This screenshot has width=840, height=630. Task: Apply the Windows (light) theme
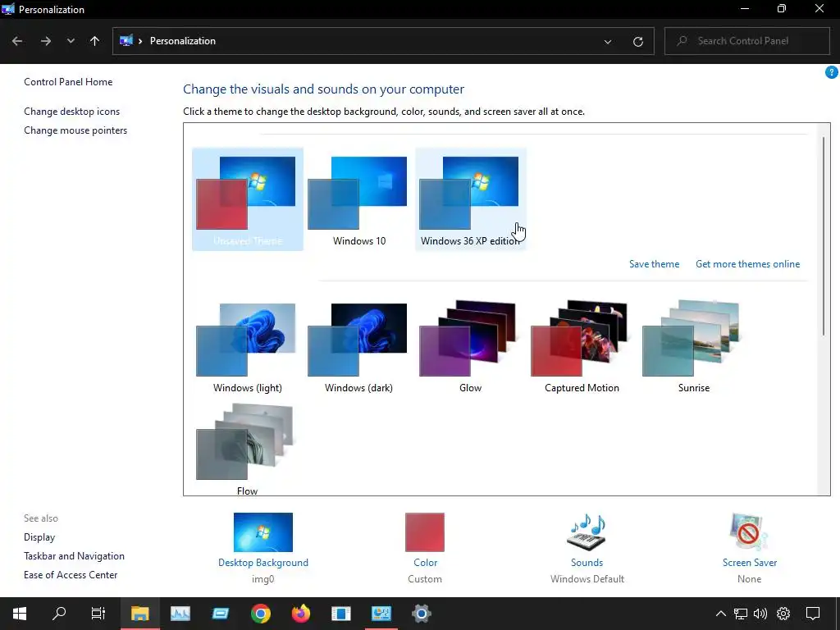click(x=248, y=347)
